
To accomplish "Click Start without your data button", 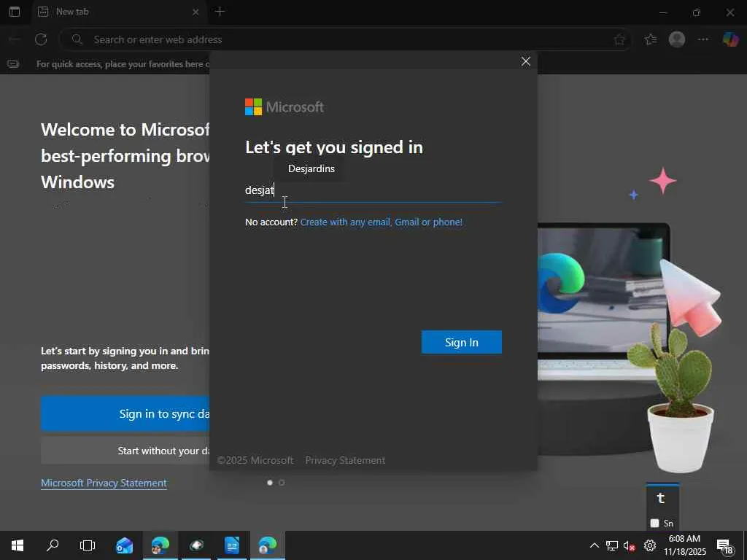I will 125,451.
